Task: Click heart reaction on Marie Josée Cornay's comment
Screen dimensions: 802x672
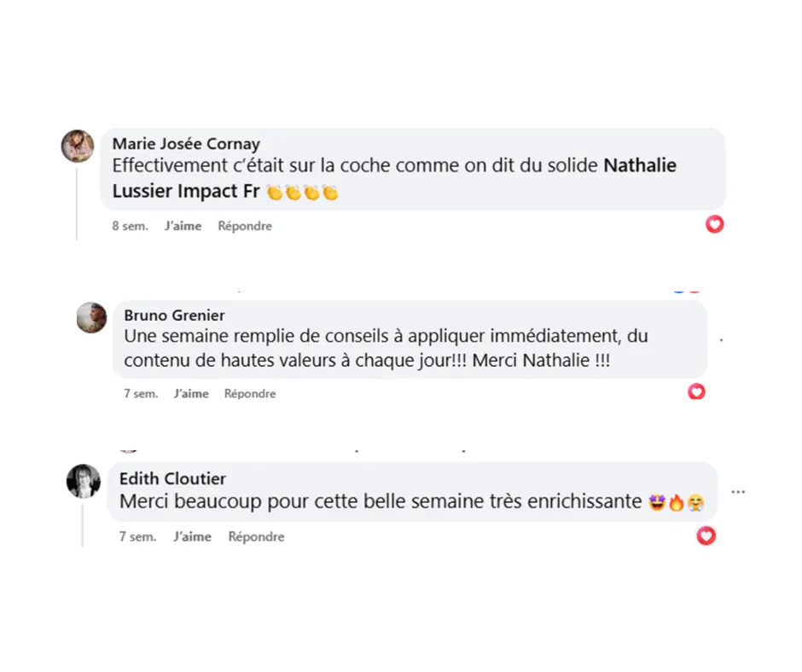Action: coord(714,224)
